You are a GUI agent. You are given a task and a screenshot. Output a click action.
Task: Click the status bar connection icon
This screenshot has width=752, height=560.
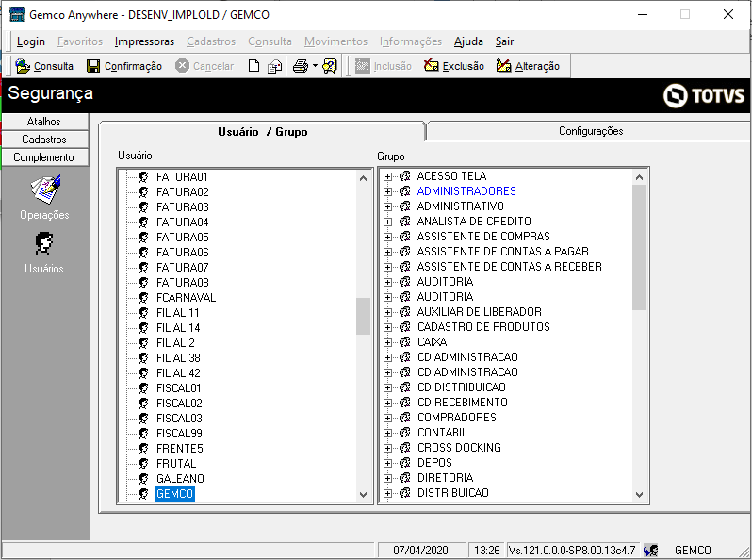coord(651,550)
